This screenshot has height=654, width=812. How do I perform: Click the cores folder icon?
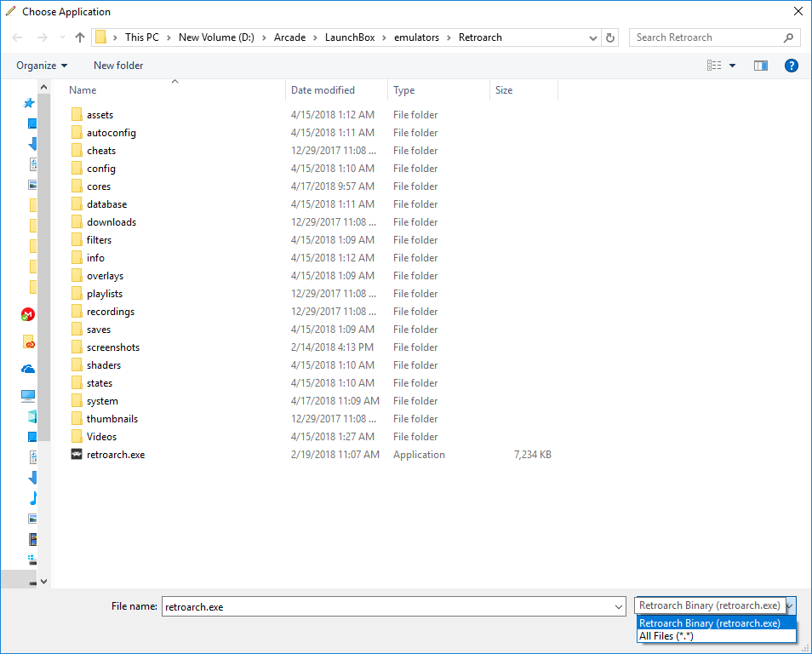77,186
